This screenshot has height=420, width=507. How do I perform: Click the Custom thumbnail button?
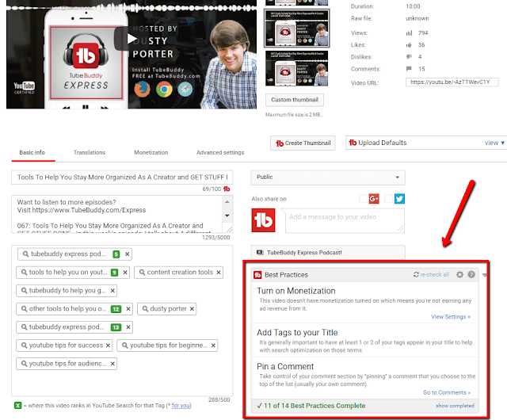(x=295, y=100)
